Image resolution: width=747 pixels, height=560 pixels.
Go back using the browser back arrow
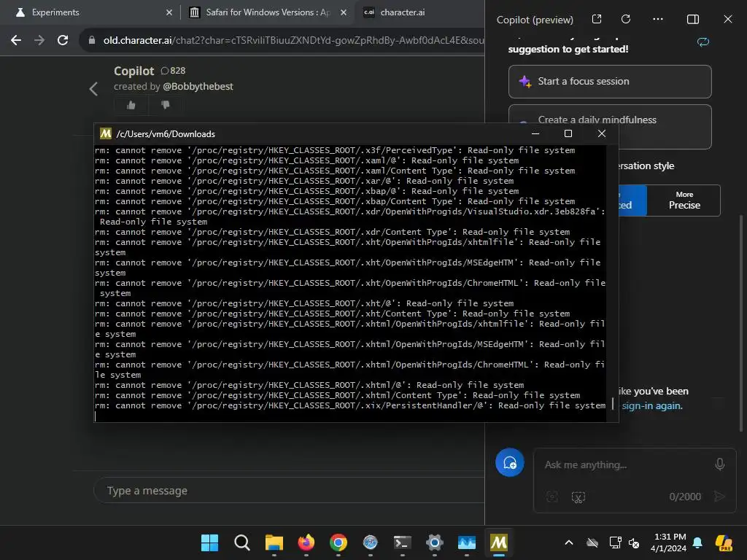[16, 41]
